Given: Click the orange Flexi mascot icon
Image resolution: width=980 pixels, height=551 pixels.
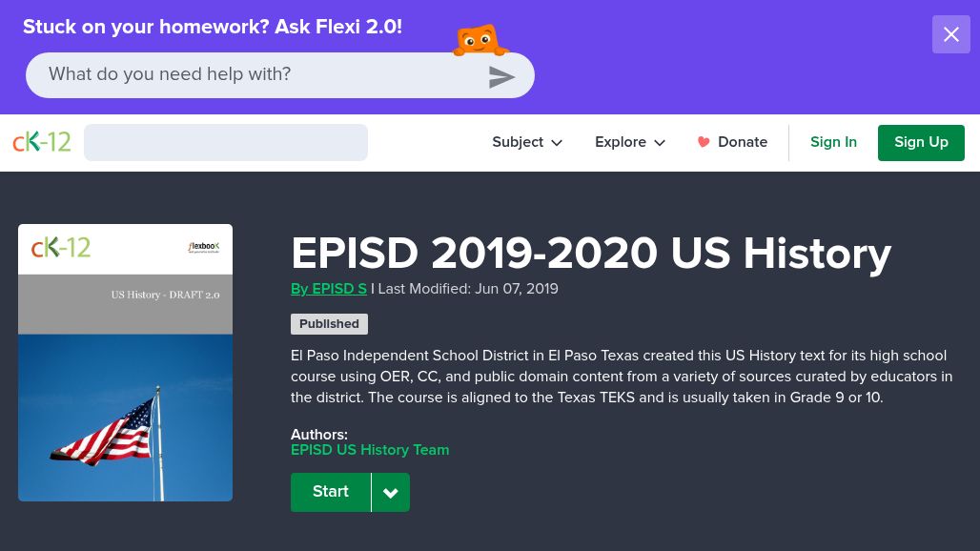Looking at the screenshot, I should click(479, 41).
